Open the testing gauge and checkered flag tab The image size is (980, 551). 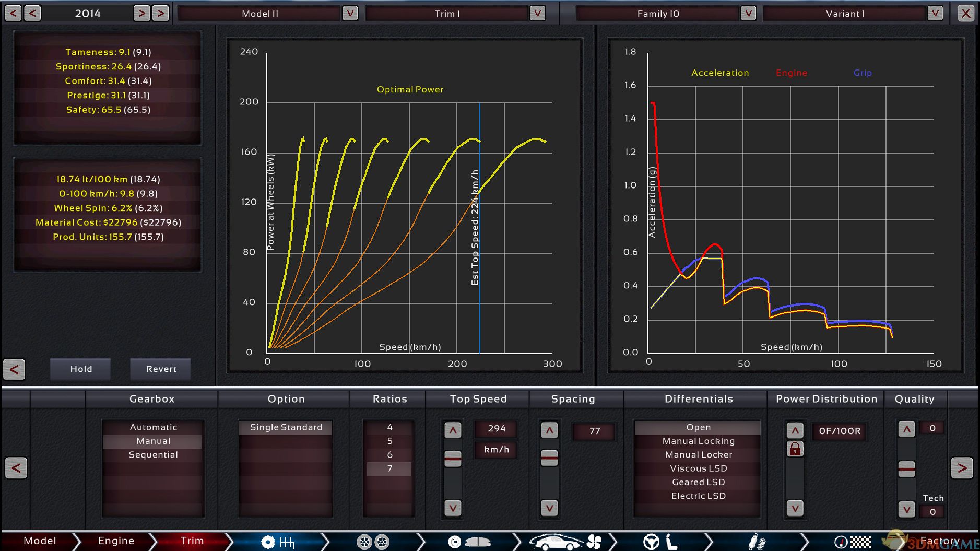coord(852,542)
